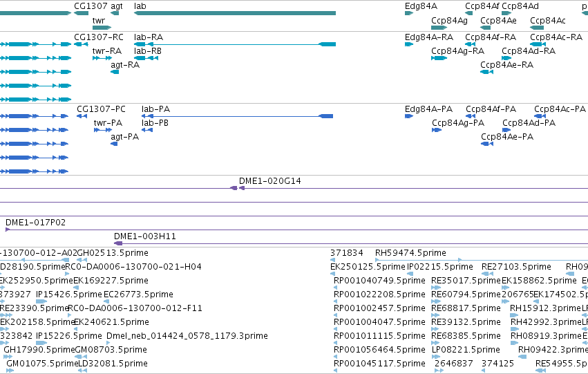This screenshot has width=588, height=374.
Task: Click the Ccp84Ae gene label
Action: (498, 21)
